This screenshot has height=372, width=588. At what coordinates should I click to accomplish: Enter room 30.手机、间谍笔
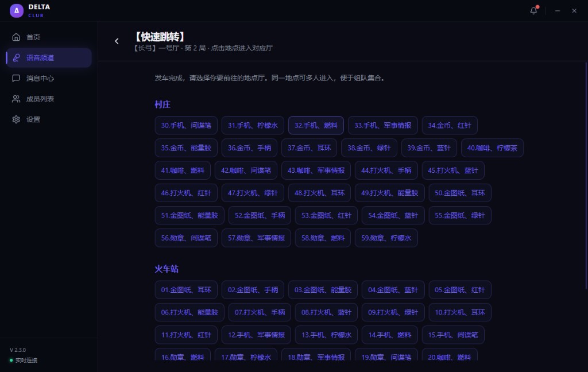click(x=186, y=125)
